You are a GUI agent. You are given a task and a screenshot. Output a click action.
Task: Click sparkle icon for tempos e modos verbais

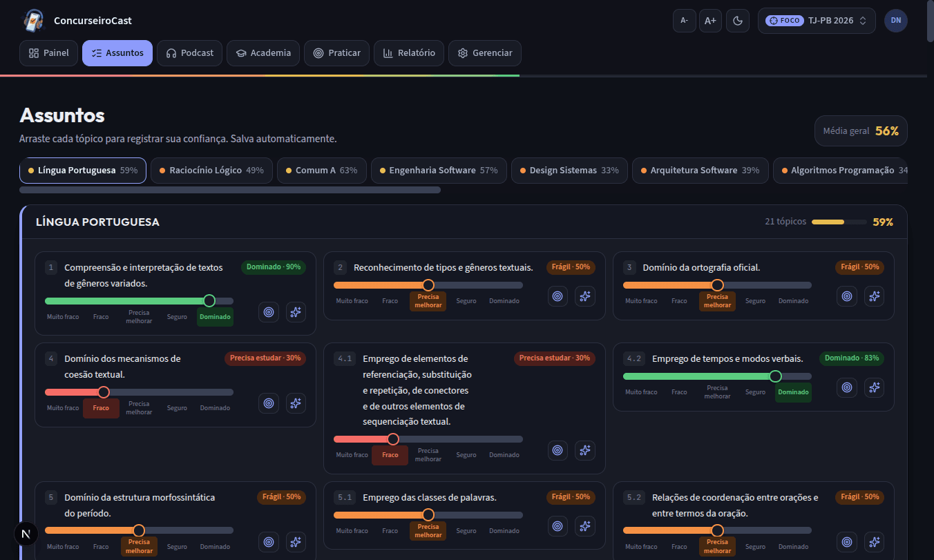874,387
